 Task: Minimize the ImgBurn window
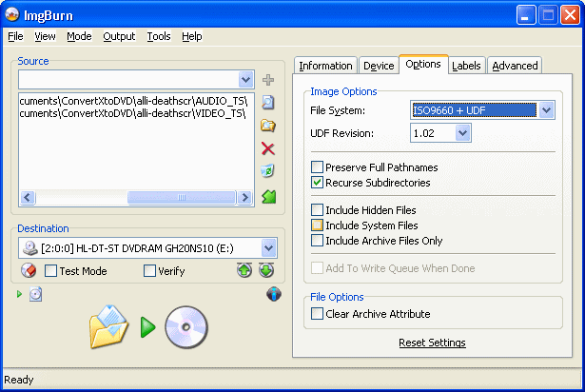point(526,15)
